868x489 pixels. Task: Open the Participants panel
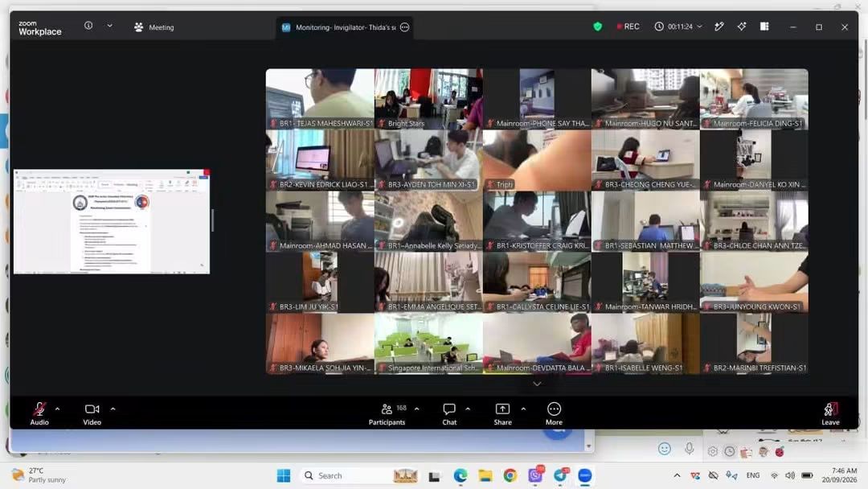coord(387,413)
